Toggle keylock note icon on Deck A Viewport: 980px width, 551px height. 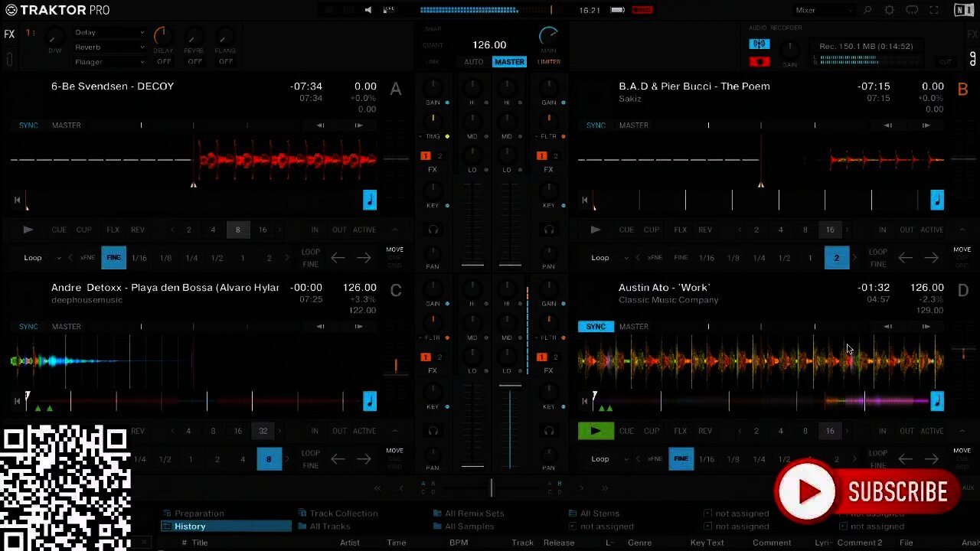coord(370,200)
